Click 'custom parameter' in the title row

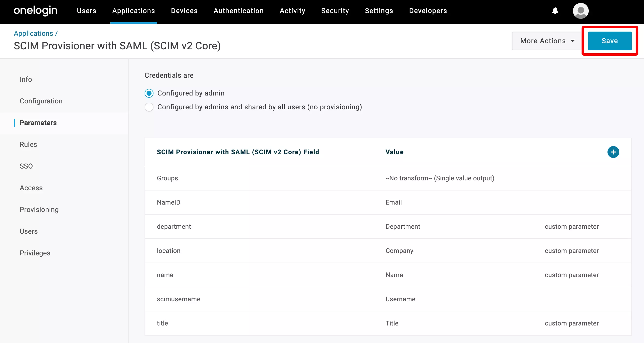pos(572,324)
